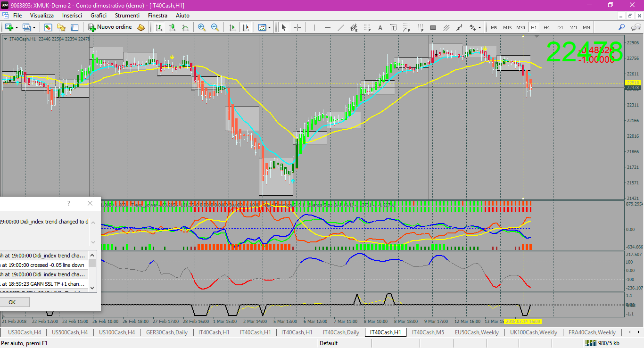Screen dimensions: 644x348
Task: Switch chart to line chart style
Action: 186,27
